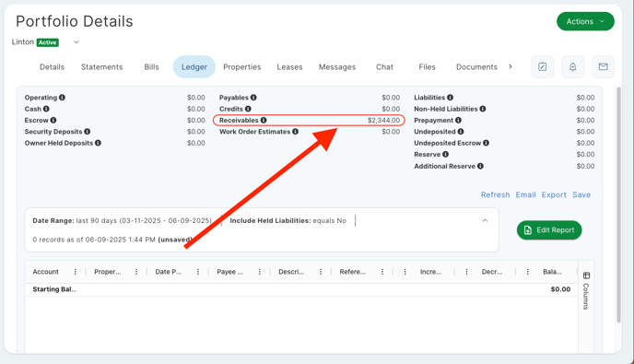This screenshot has height=364, width=634.
Task: Click the info icon next to Reserve
Action: coord(445,154)
